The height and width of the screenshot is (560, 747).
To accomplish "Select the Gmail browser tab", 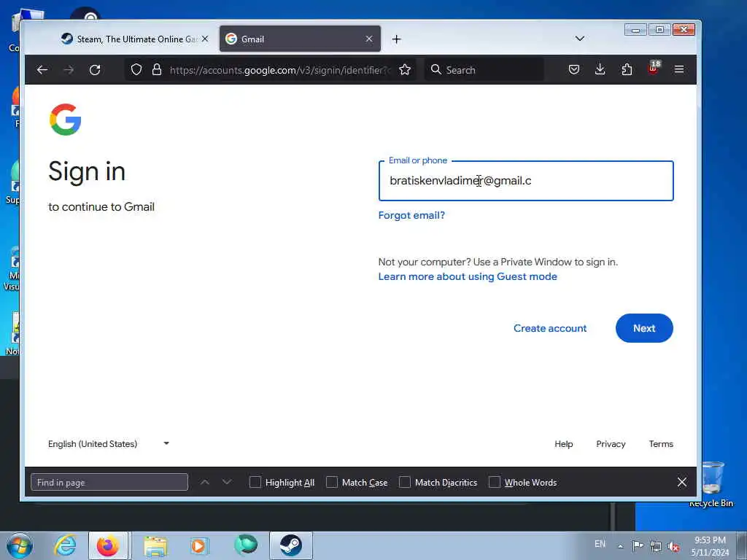I will coord(300,39).
